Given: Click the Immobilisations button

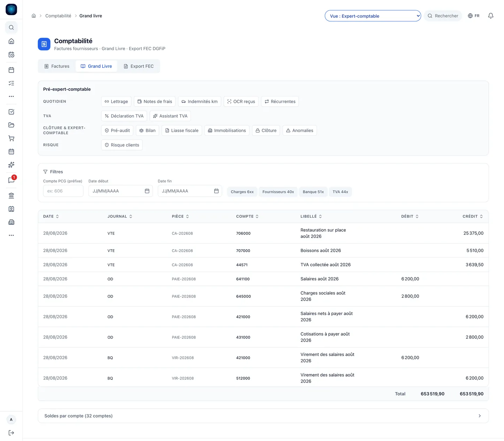Looking at the screenshot, I should [227, 131].
